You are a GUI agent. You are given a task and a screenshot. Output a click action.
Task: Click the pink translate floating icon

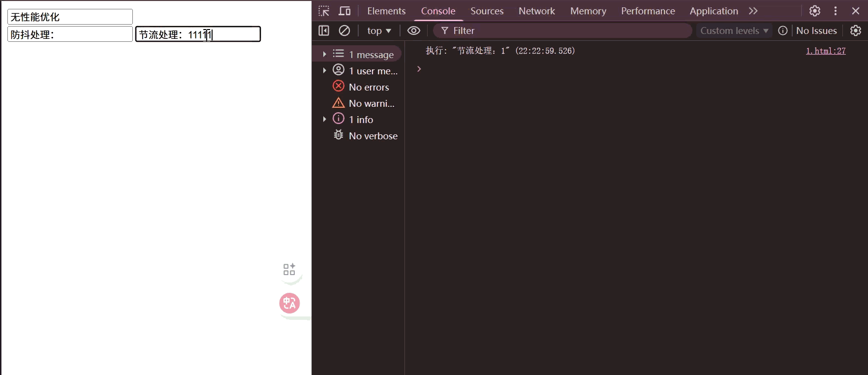289,303
